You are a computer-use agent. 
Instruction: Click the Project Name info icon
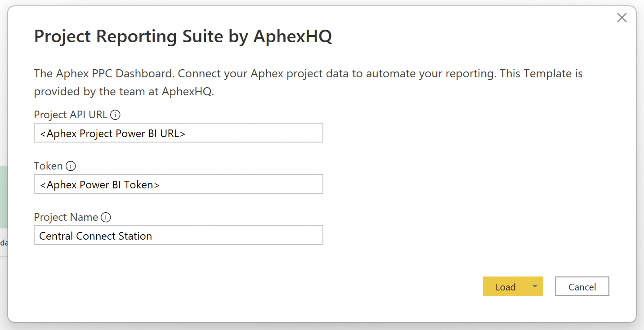(106, 218)
